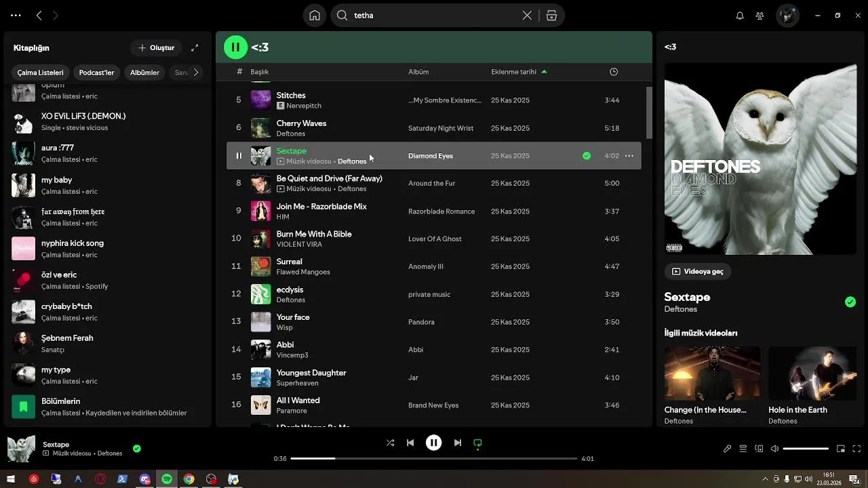Click the track list scrollbar

tap(649, 113)
